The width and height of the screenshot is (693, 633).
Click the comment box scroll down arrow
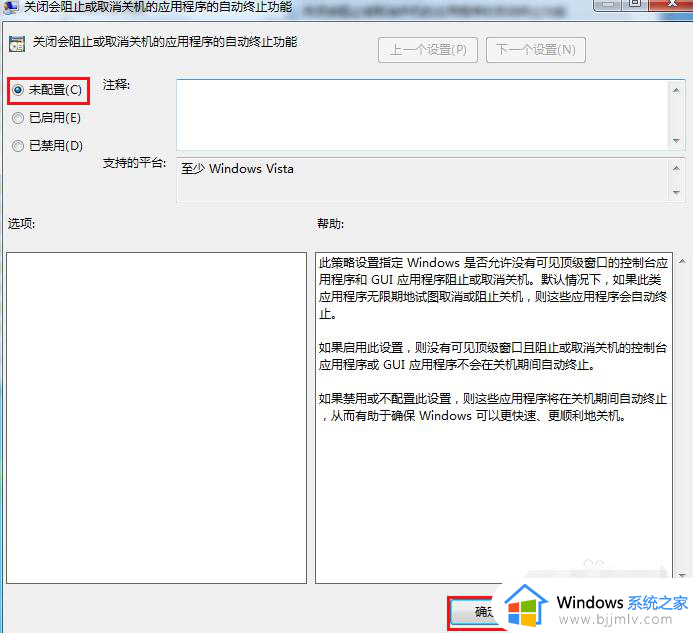pyautogui.click(x=676, y=141)
